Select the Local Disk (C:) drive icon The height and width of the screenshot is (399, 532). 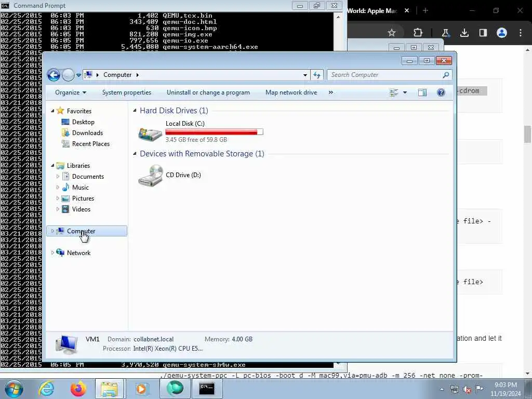click(x=150, y=134)
